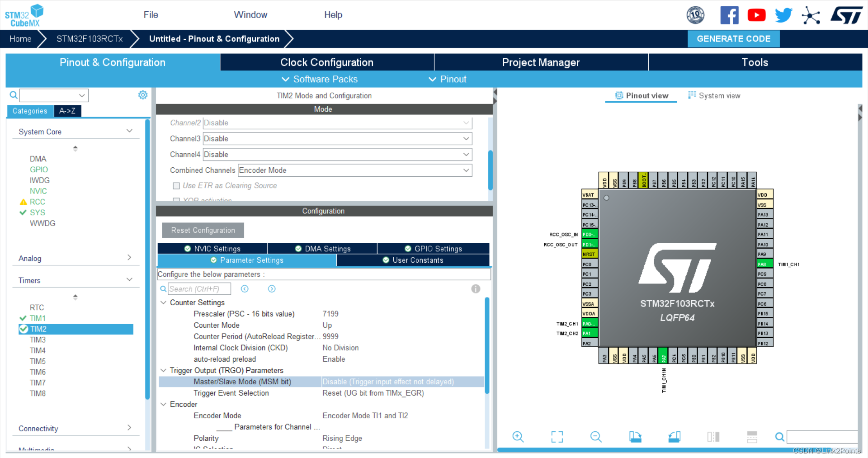Open the Help menu
The image size is (868, 458).
pos(333,15)
